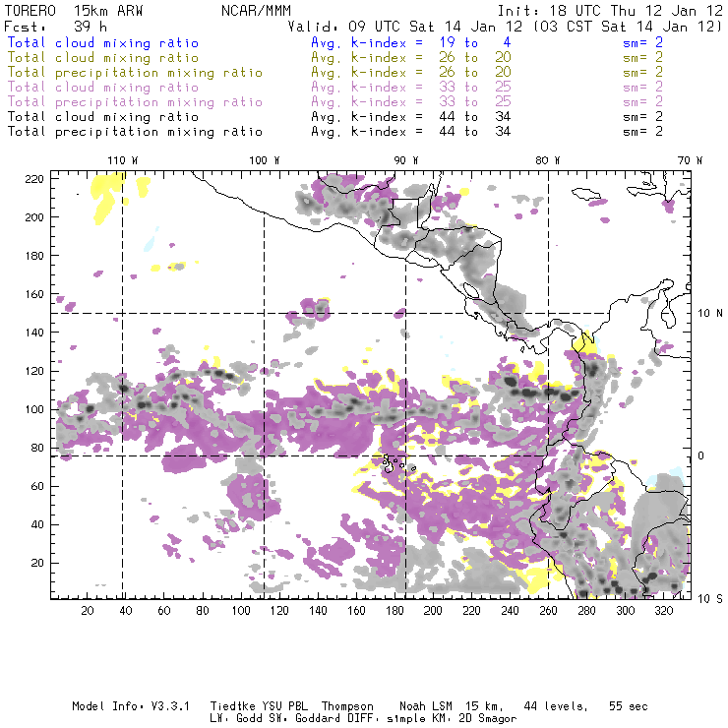Click the black 'Total precipitation mixing ratio' legend label
The height and width of the screenshot is (728, 728).
(135, 132)
